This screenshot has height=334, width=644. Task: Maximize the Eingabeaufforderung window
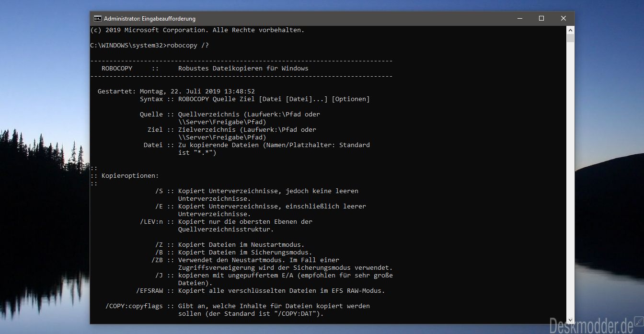(x=541, y=19)
